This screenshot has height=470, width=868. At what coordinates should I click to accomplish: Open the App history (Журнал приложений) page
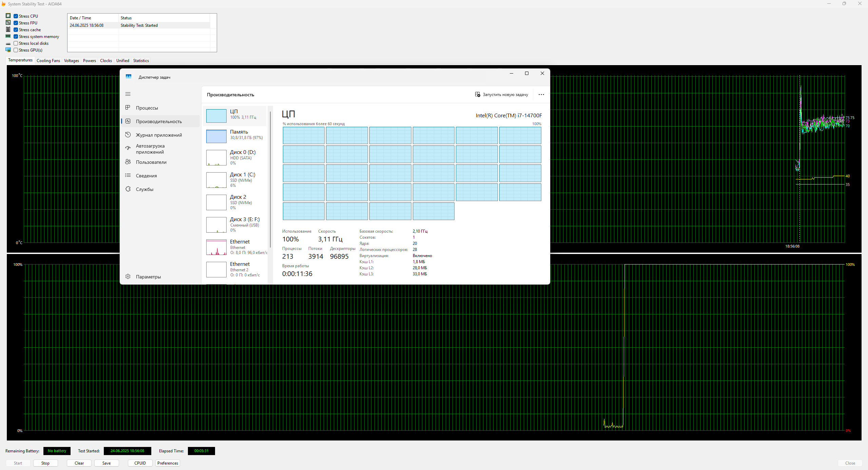click(x=159, y=135)
